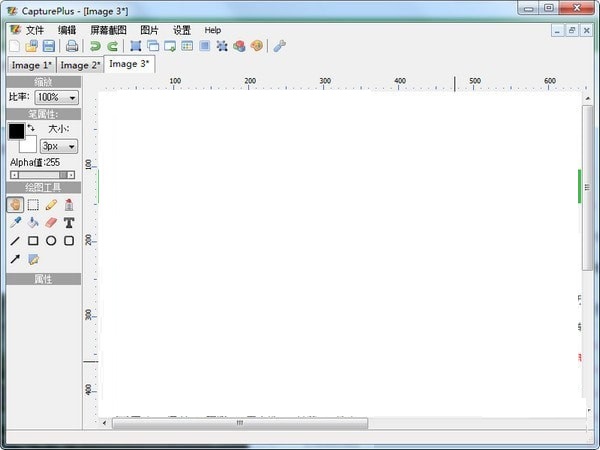600x450 pixels.
Task: Select the text tool
Action: (69, 222)
